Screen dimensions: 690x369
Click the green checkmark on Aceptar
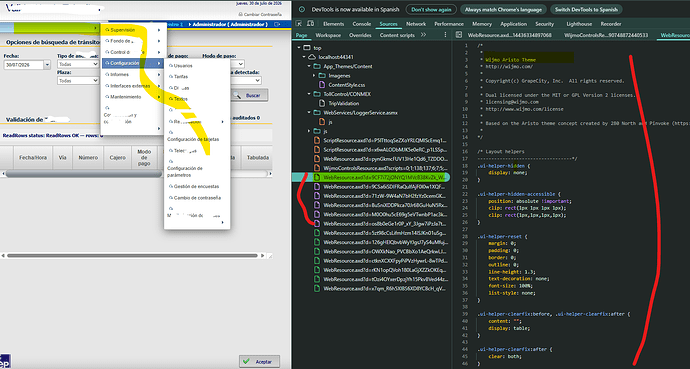[246, 362]
